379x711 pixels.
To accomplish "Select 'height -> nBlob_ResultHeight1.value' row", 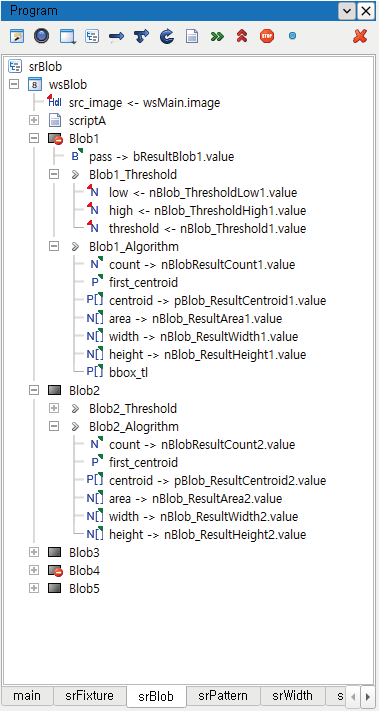I will tap(207, 355).
